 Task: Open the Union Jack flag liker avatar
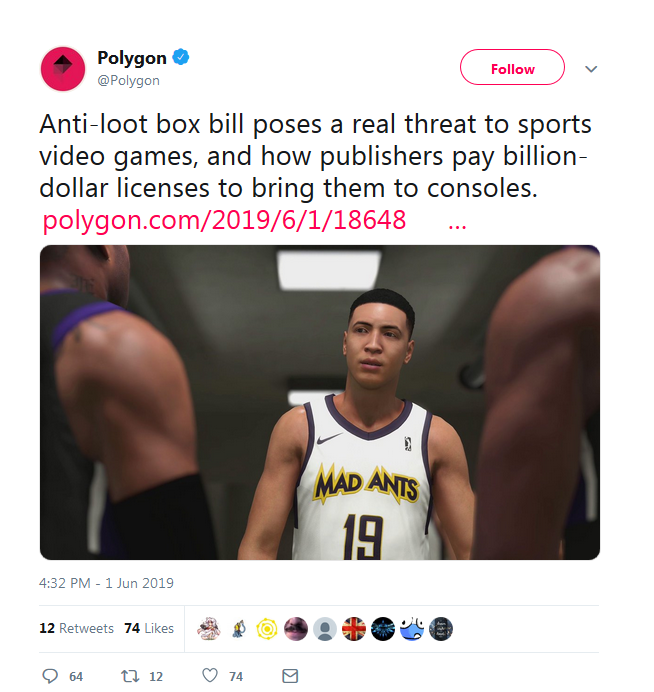click(x=354, y=628)
